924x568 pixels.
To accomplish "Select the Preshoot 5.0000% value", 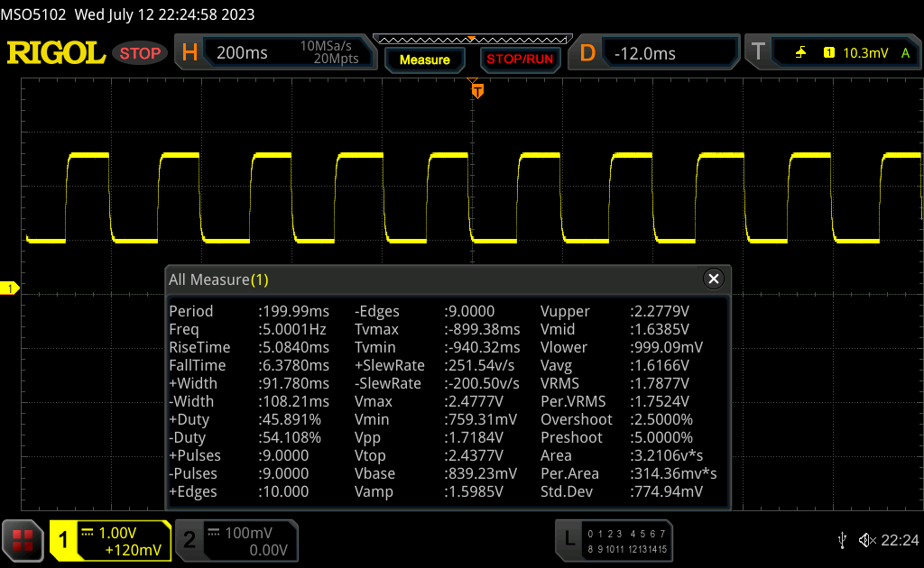I will pyautogui.click(x=661, y=437).
